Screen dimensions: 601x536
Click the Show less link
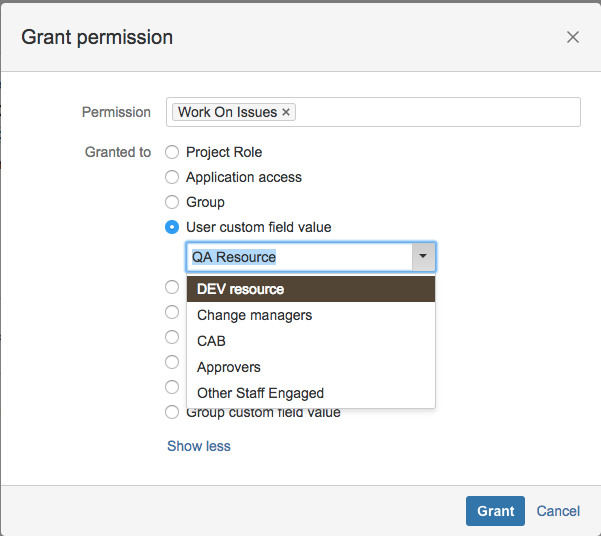tap(199, 446)
